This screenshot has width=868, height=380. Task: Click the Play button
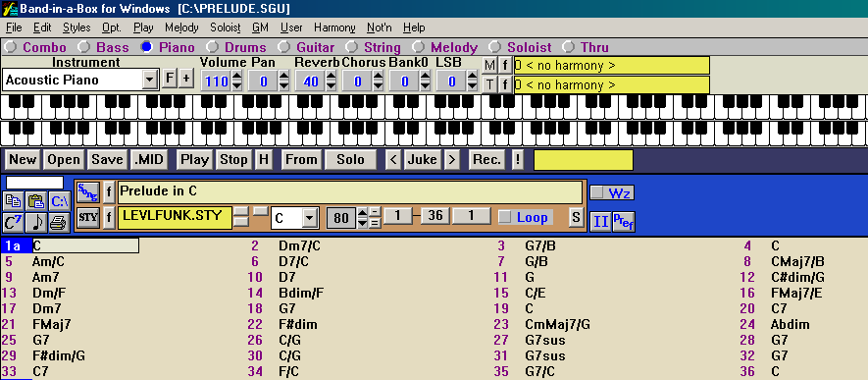pos(195,160)
